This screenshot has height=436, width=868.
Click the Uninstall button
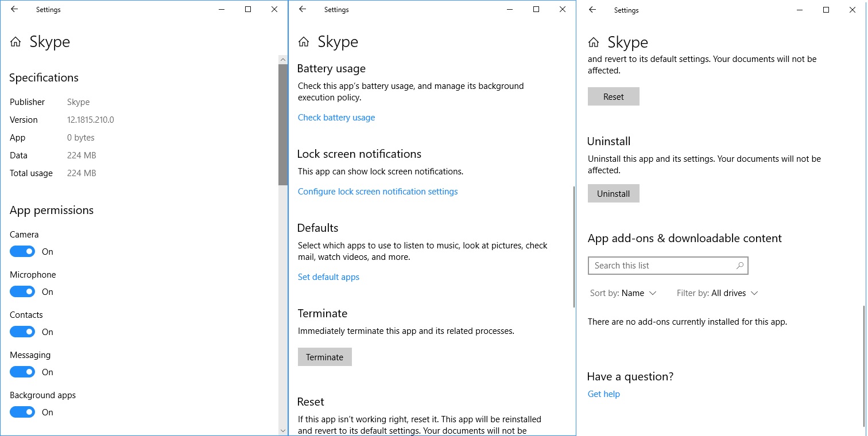tap(614, 193)
